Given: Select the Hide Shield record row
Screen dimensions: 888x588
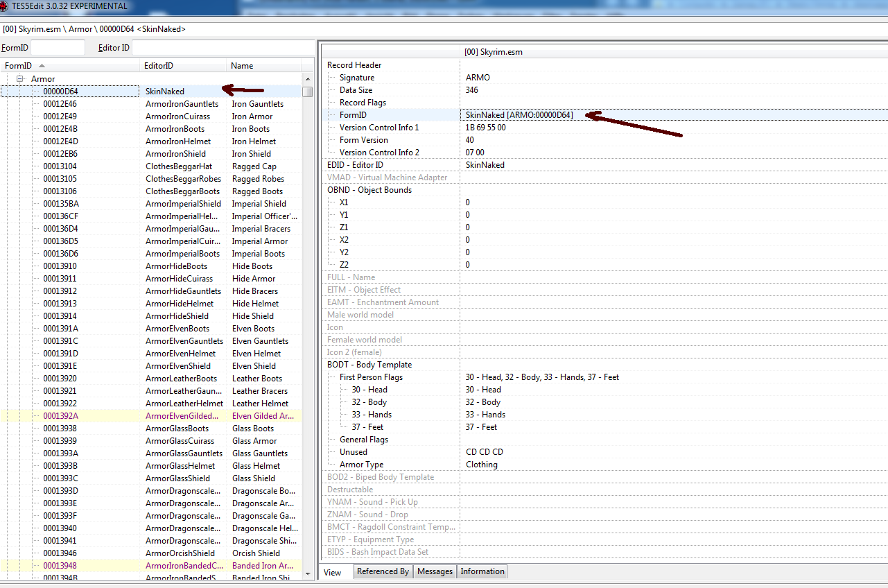Looking at the screenshot, I should coord(151,315).
